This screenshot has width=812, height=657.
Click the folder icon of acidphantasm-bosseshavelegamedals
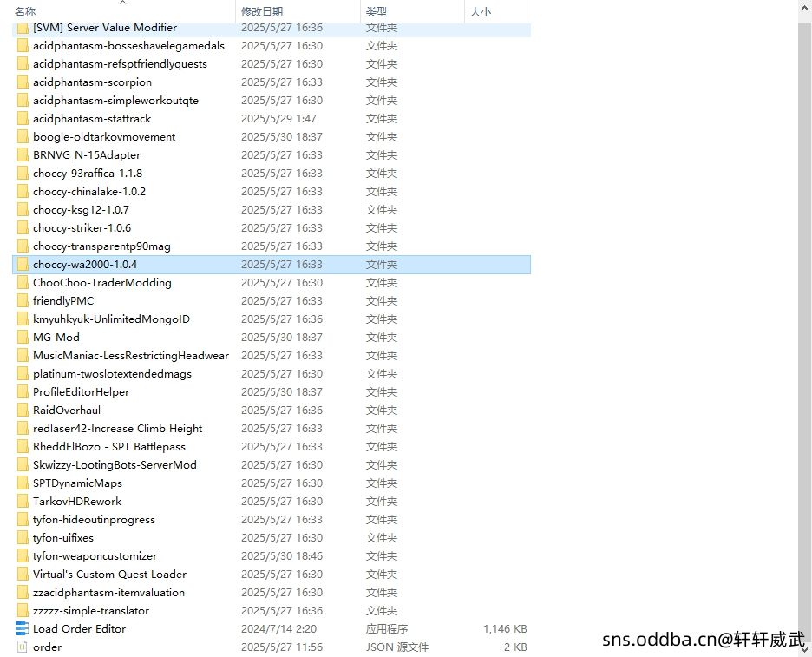click(23, 46)
